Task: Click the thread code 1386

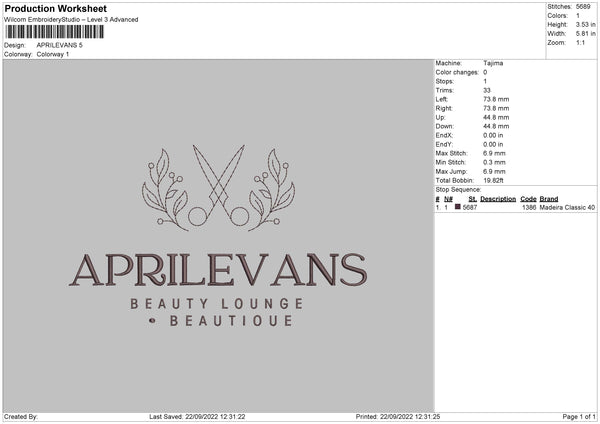Action: pyautogui.click(x=529, y=207)
